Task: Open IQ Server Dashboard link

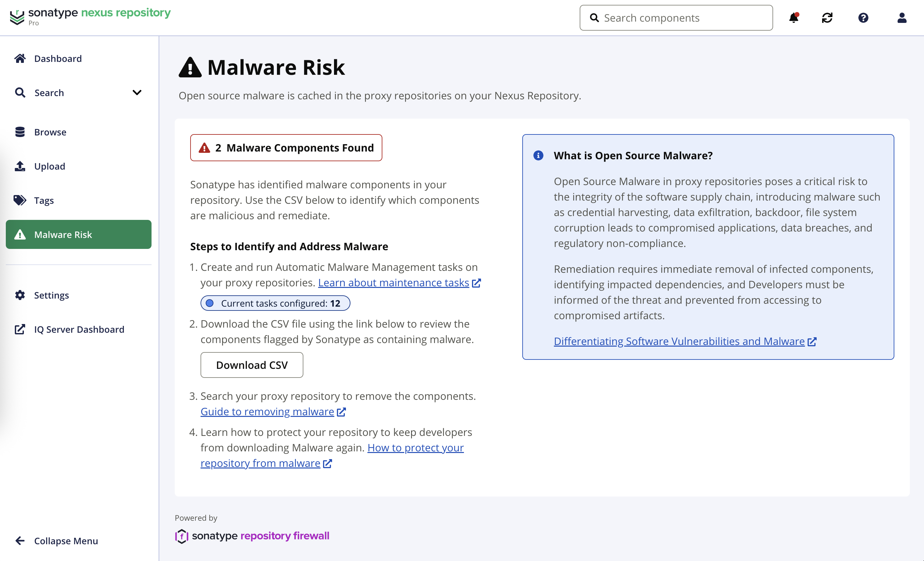Action: point(78,329)
